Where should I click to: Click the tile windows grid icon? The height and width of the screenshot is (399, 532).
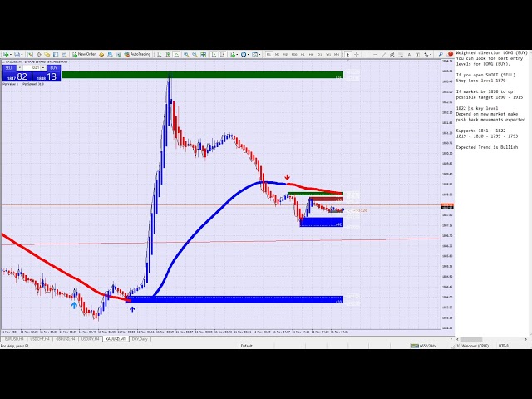coord(200,54)
